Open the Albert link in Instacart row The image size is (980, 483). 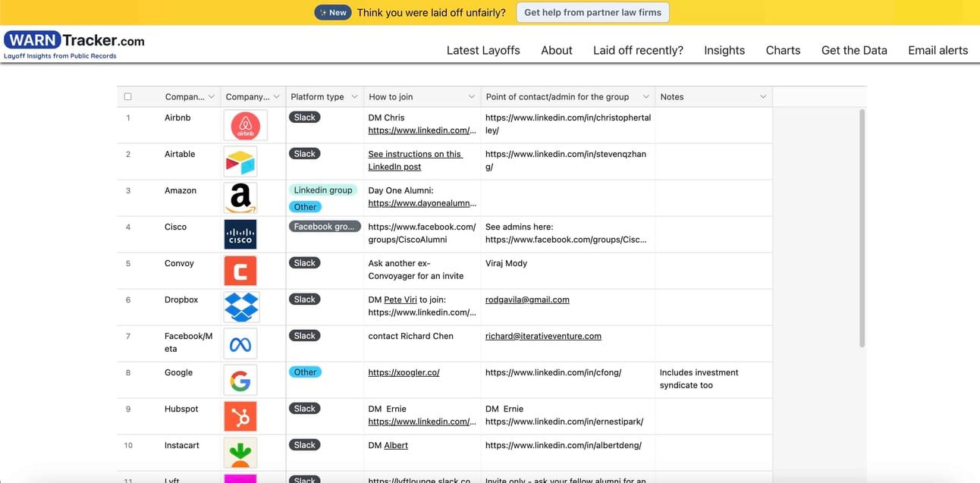tap(396, 445)
